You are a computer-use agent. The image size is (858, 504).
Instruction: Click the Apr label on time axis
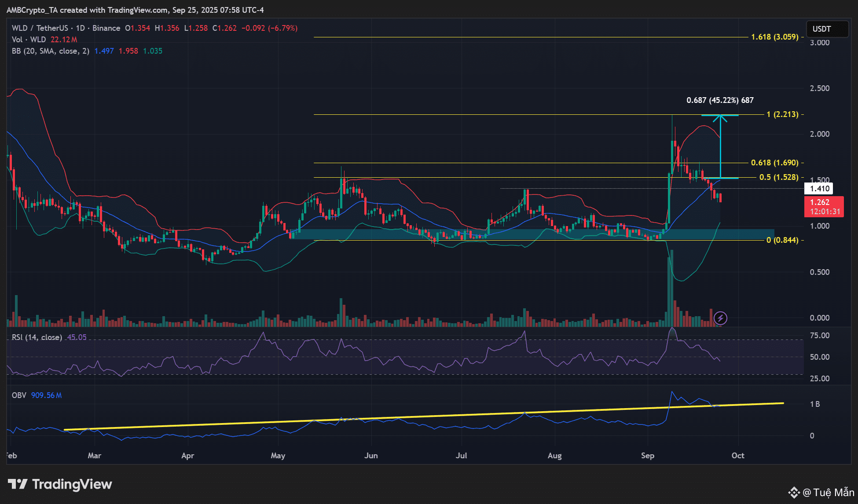187,456
